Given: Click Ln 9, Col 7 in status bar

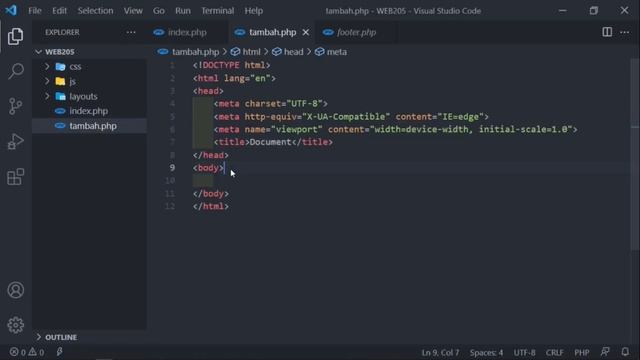Looking at the screenshot, I should click(x=440, y=352).
